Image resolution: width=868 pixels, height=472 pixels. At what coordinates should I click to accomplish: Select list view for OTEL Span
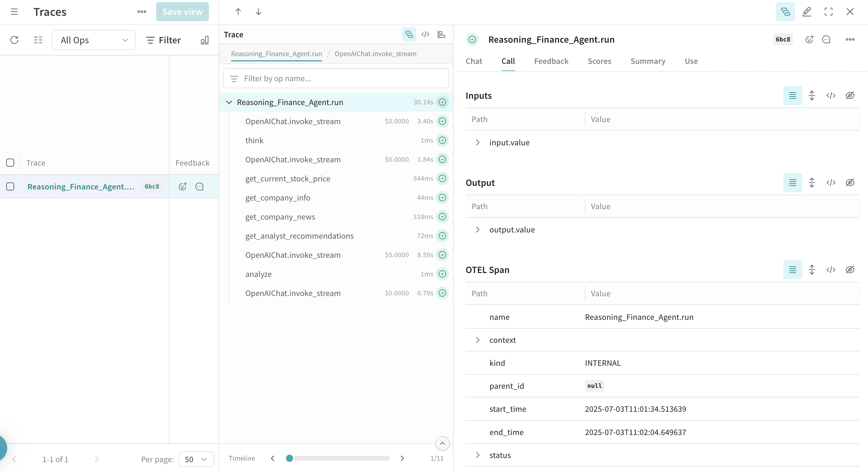coord(792,269)
